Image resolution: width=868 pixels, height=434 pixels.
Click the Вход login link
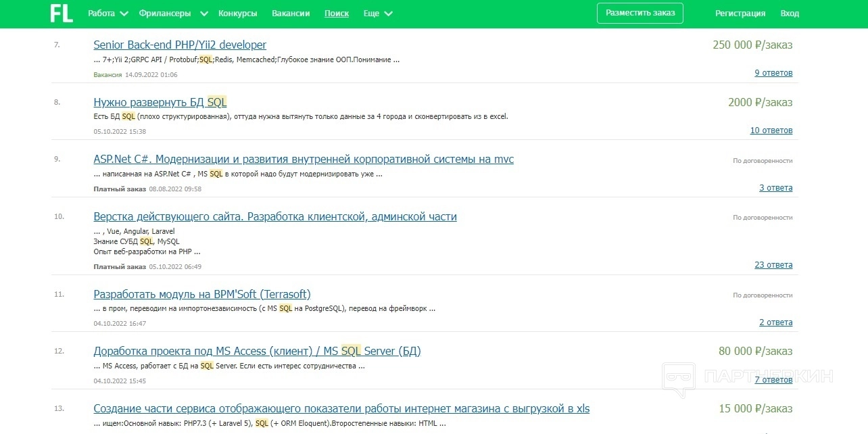790,14
